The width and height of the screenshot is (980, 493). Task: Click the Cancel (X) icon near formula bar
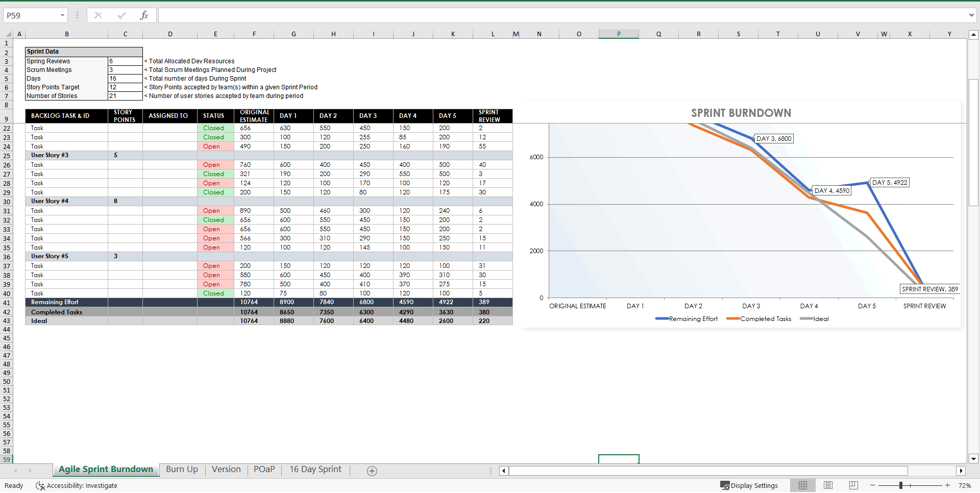coord(98,15)
